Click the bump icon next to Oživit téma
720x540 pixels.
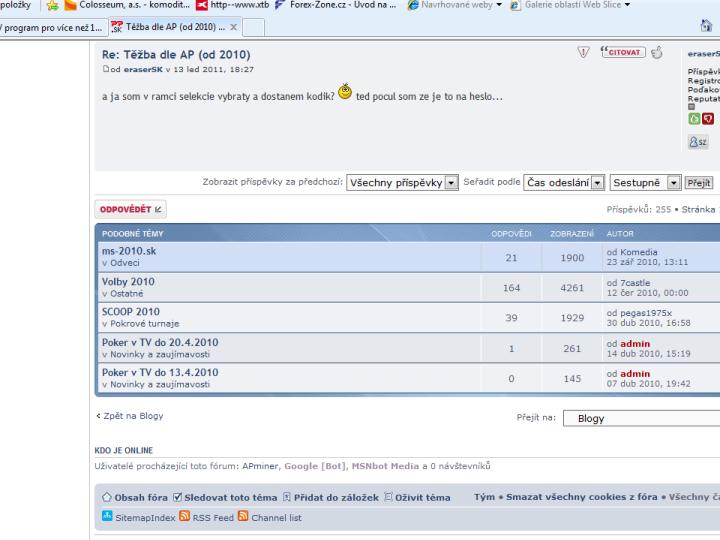click(x=388, y=497)
